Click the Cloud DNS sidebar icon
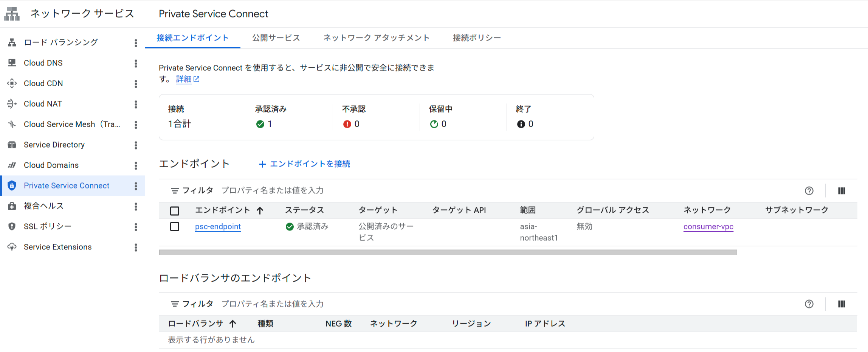Screen dimensions: 868x352 tap(12, 63)
